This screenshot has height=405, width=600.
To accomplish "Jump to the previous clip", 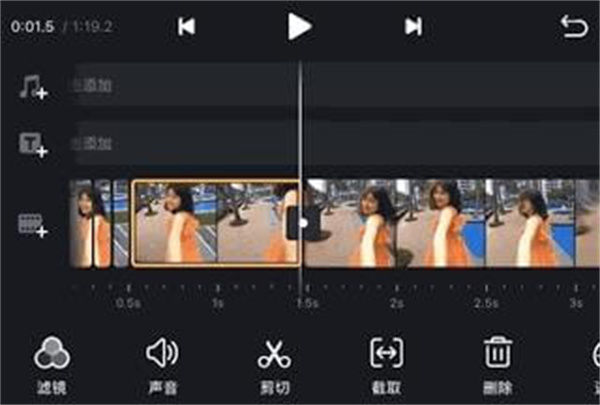I will click(x=186, y=26).
